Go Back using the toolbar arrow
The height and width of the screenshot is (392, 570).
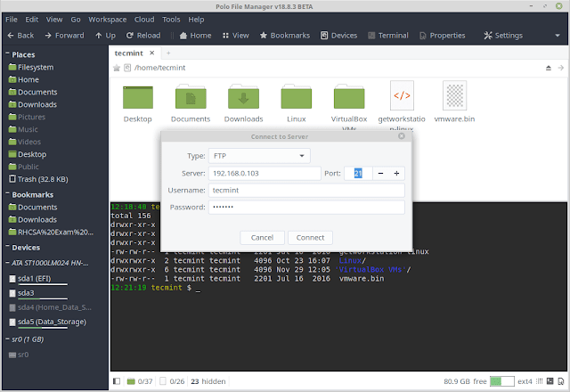(x=20, y=36)
